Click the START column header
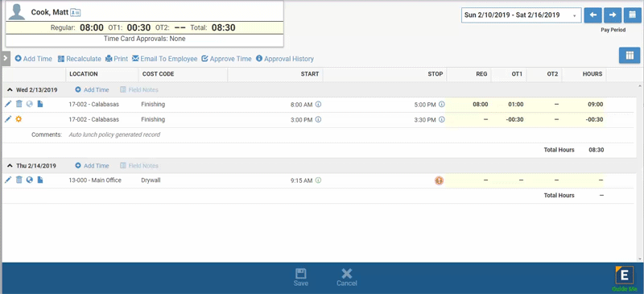Screen dimensions: 644x294 click(275, 74)
